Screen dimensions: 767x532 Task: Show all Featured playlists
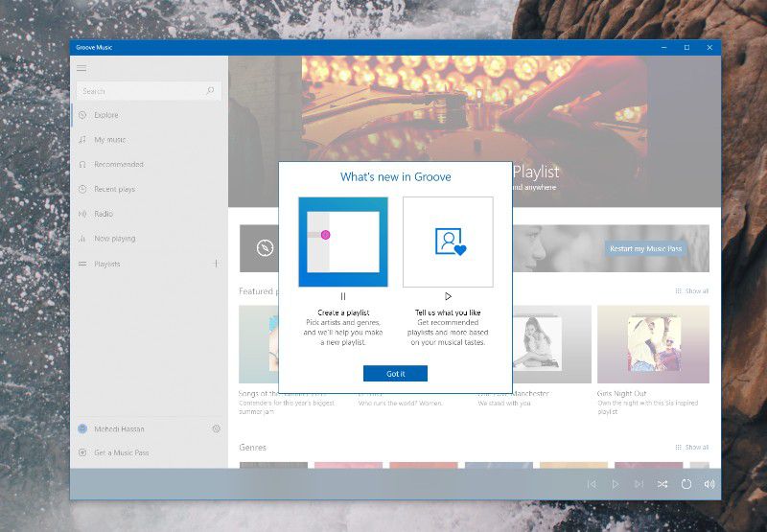(x=692, y=291)
